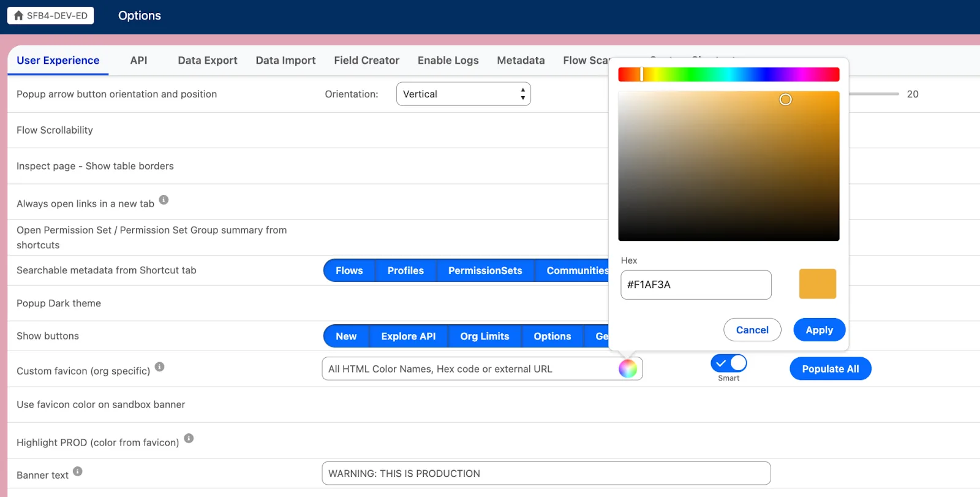Viewport: 980px width, 497px height.
Task: Click the orange color preview swatch
Action: pos(817,284)
